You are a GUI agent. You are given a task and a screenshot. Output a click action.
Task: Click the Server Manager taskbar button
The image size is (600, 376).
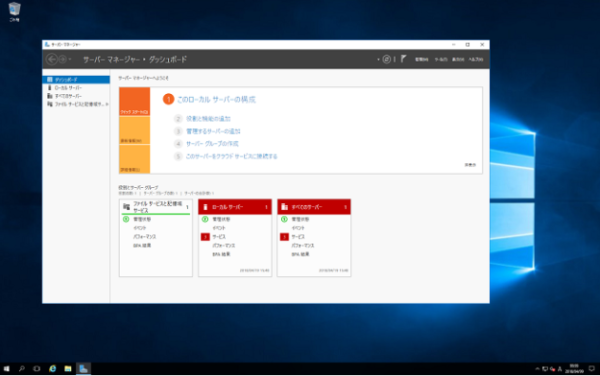click(x=83, y=369)
